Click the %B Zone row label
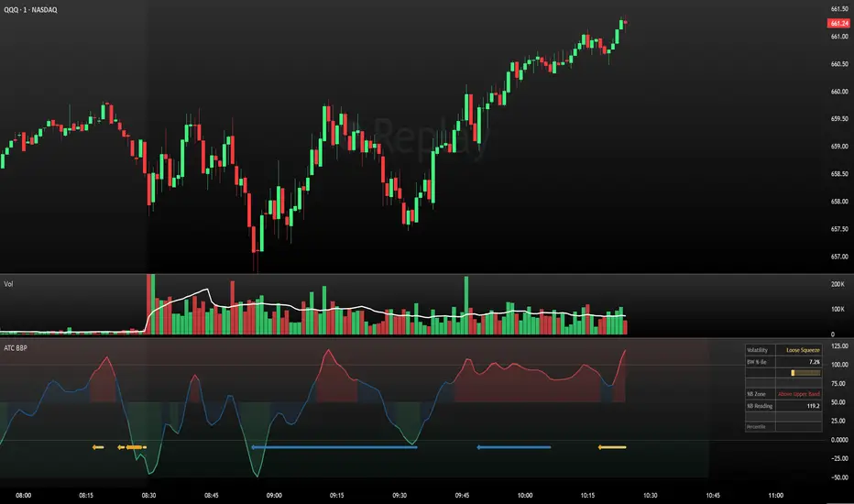The width and height of the screenshot is (854, 504). tap(757, 394)
